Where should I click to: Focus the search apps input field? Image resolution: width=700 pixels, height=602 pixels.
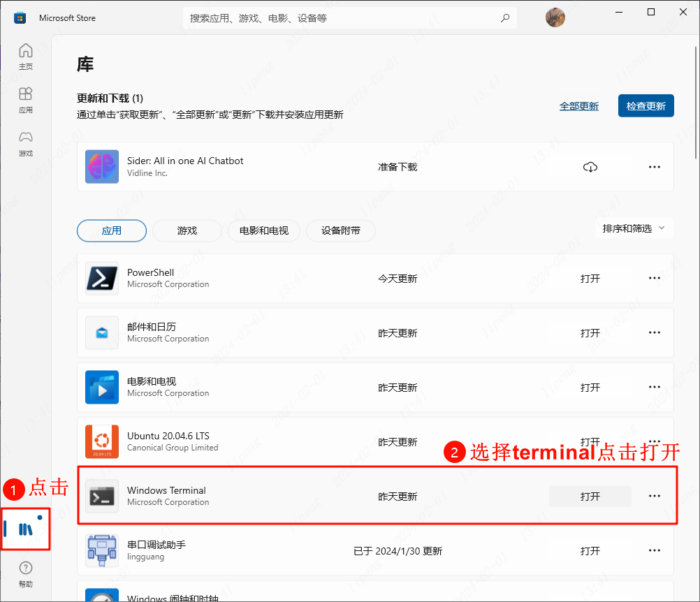tap(349, 18)
